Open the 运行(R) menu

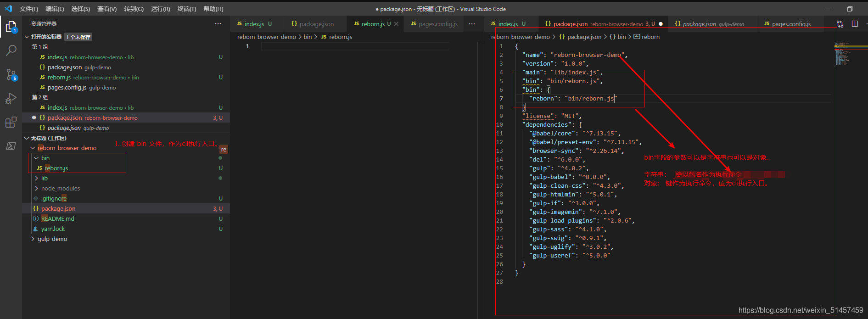(x=160, y=9)
